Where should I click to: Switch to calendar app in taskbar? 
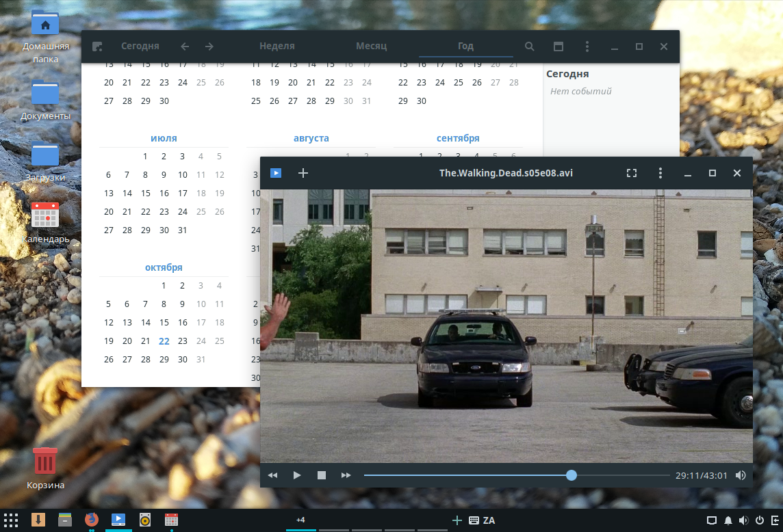(x=171, y=520)
